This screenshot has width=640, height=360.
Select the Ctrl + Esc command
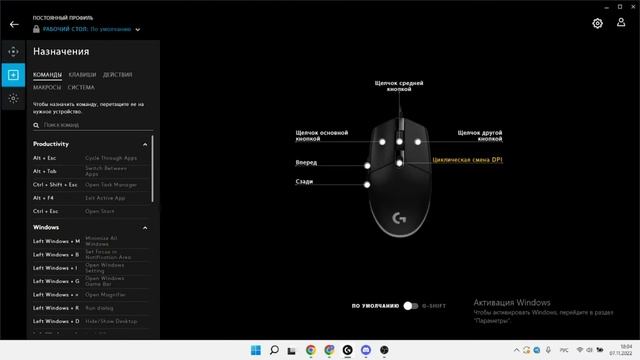coord(91,211)
